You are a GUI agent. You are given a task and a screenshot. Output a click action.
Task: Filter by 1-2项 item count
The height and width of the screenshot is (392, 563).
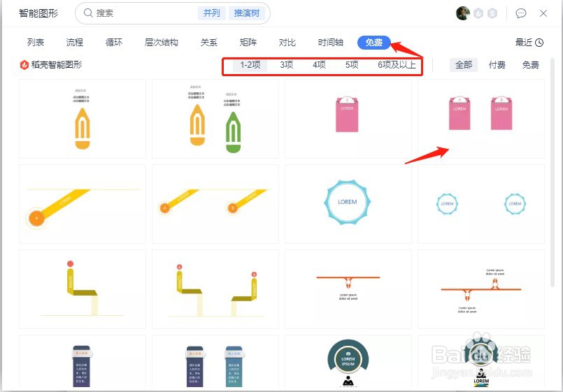click(250, 65)
